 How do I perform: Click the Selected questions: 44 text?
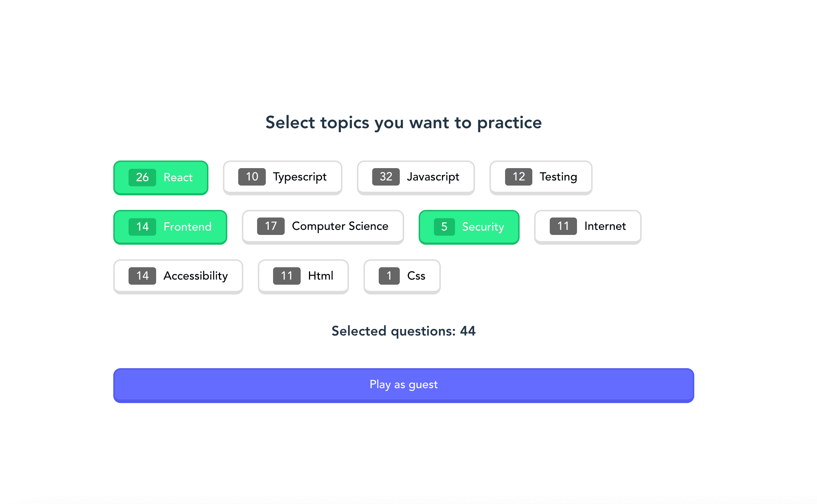pyautogui.click(x=403, y=331)
